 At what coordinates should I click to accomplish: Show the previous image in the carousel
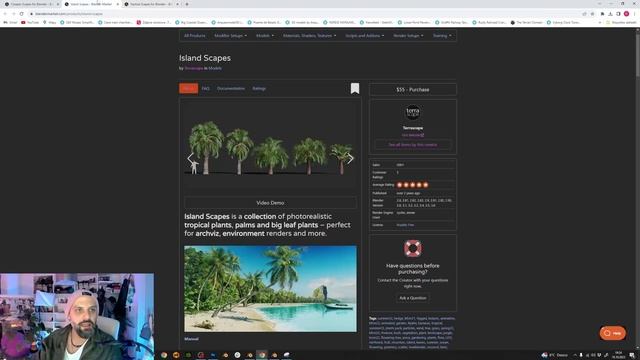190,158
